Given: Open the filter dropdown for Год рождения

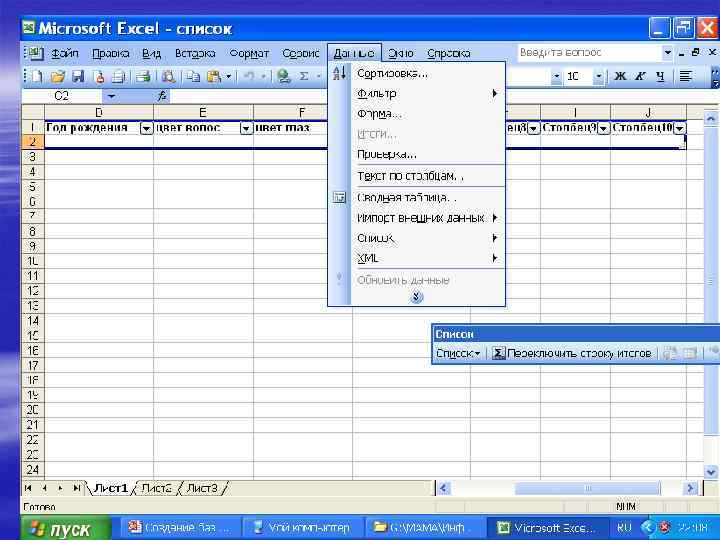Looking at the screenshot, I should [x=146, y=129].
